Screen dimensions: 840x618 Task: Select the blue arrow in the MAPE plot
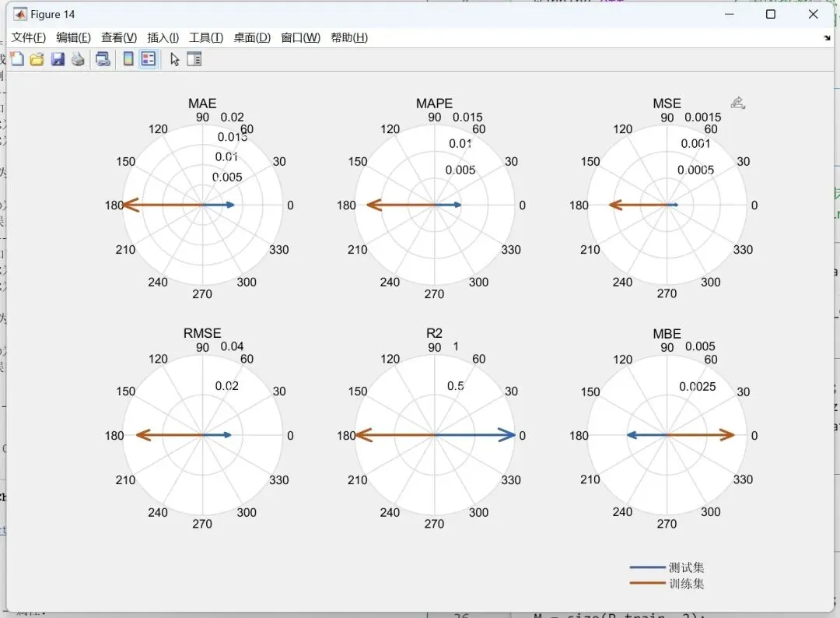(x=448, y=205)
